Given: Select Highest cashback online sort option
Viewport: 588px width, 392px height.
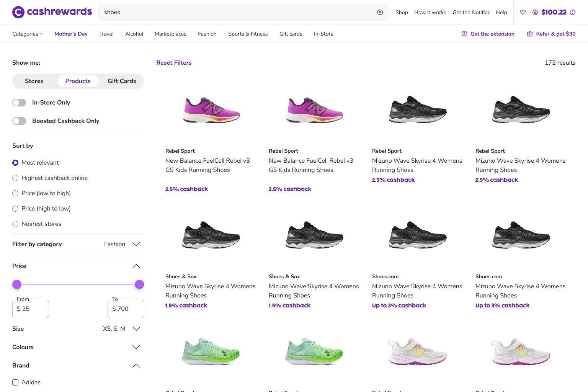Looking at the screenshot, I should 15,178.
